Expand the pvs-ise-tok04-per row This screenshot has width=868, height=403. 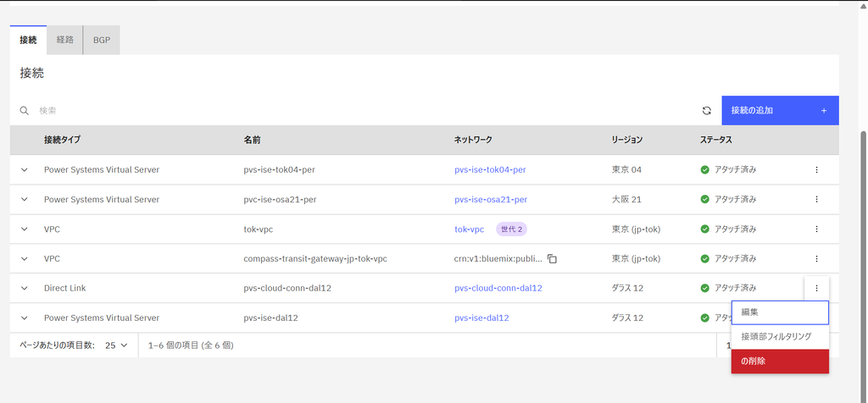25,169
